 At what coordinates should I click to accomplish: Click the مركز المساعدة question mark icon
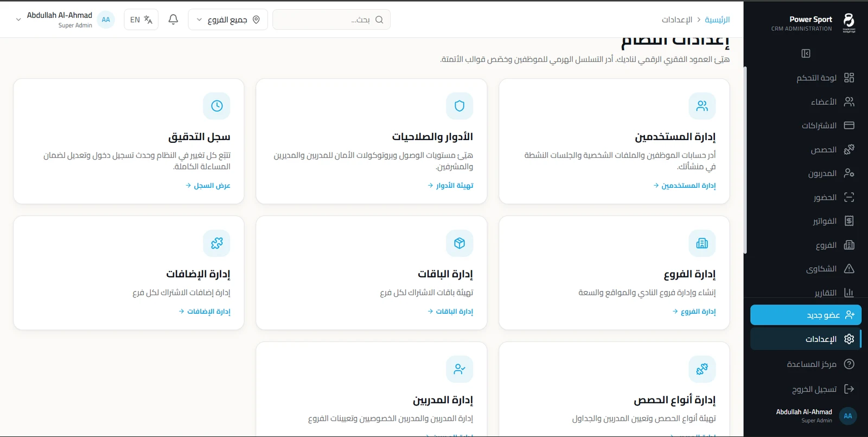[x=849, y=364]
